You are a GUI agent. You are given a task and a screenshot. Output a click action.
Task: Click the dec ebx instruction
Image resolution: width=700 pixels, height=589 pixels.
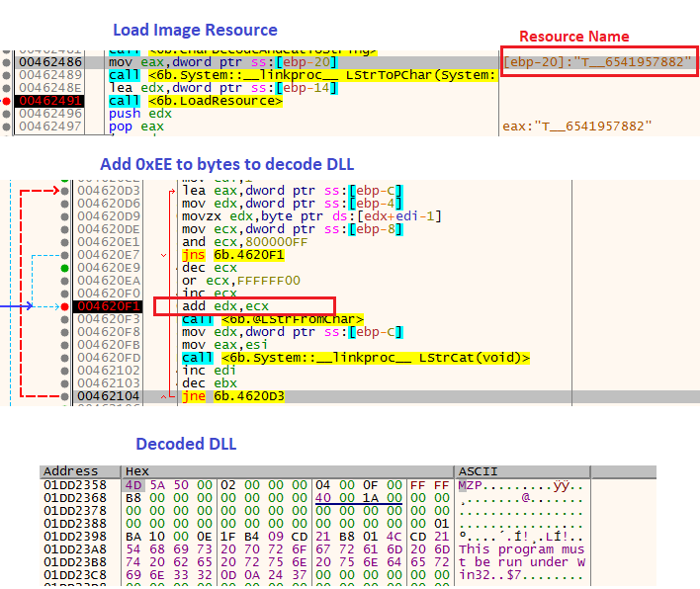point(210,383)
